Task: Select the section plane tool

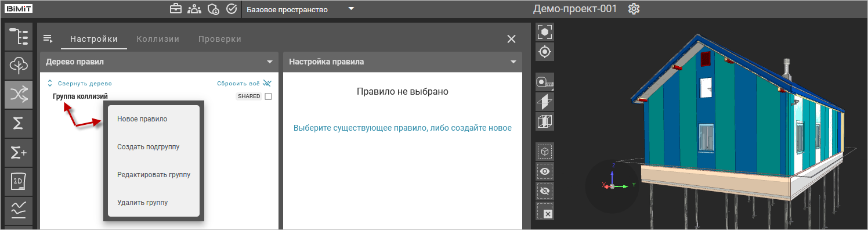Action: pyautogui.click(x=545, y=102)
